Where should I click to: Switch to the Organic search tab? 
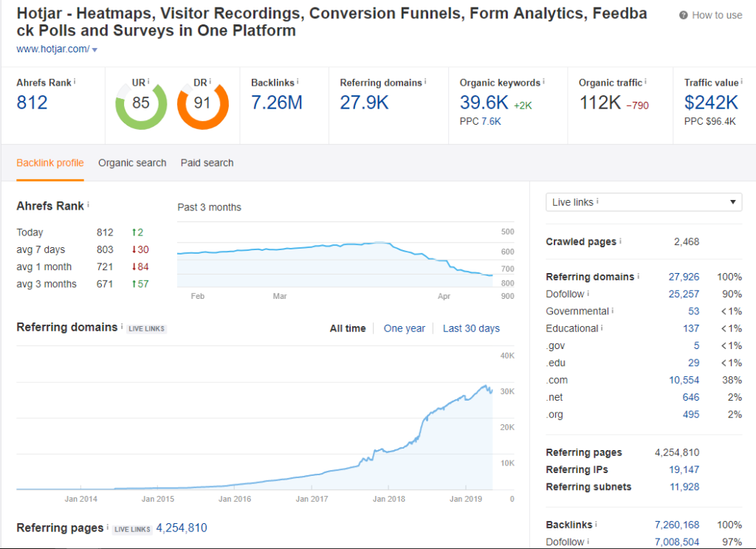[132, 162]
